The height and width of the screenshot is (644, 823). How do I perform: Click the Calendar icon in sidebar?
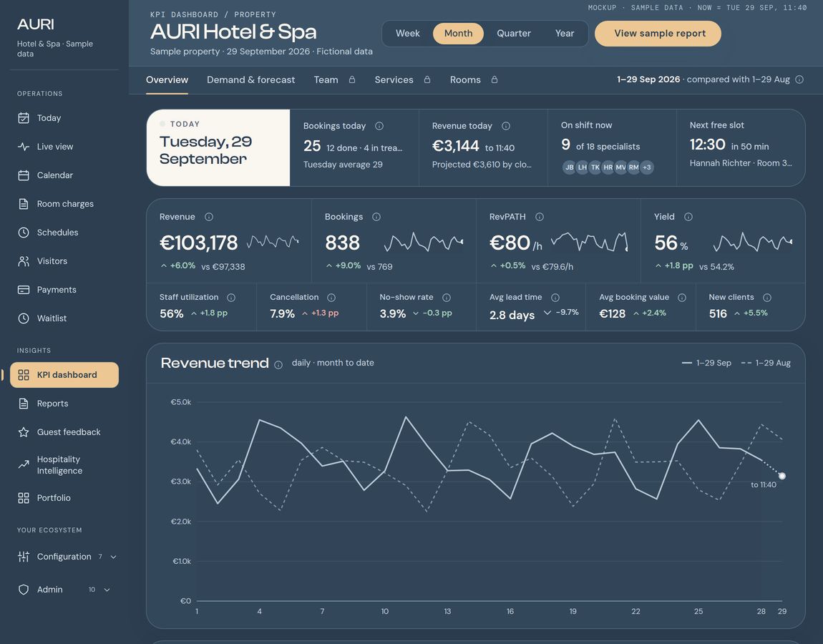pos(24,175)
